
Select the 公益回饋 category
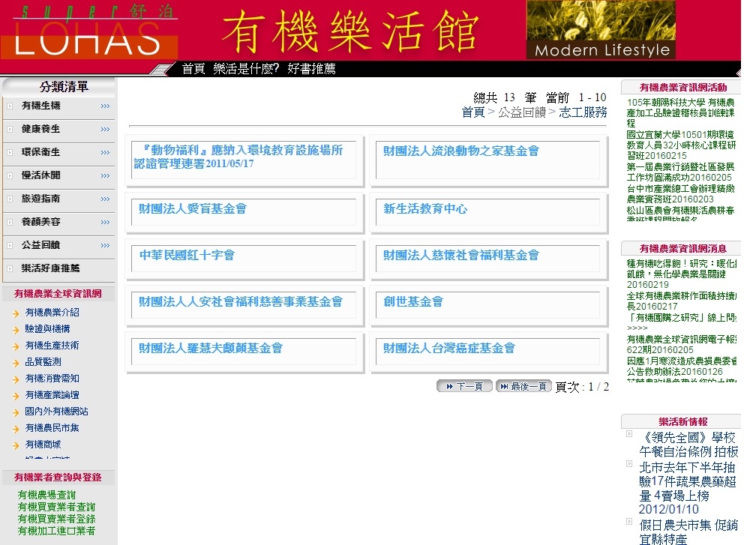coord(41,245)
